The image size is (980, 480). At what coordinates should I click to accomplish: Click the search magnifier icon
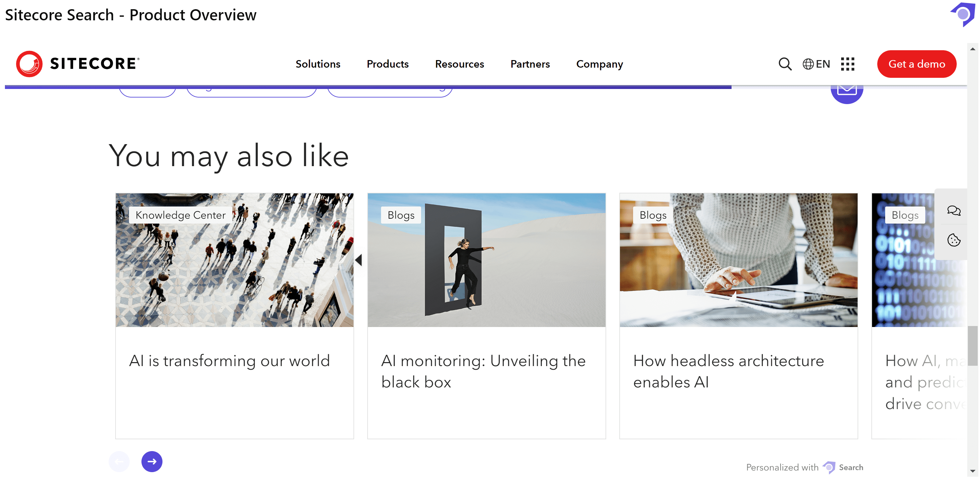point(784,64)
